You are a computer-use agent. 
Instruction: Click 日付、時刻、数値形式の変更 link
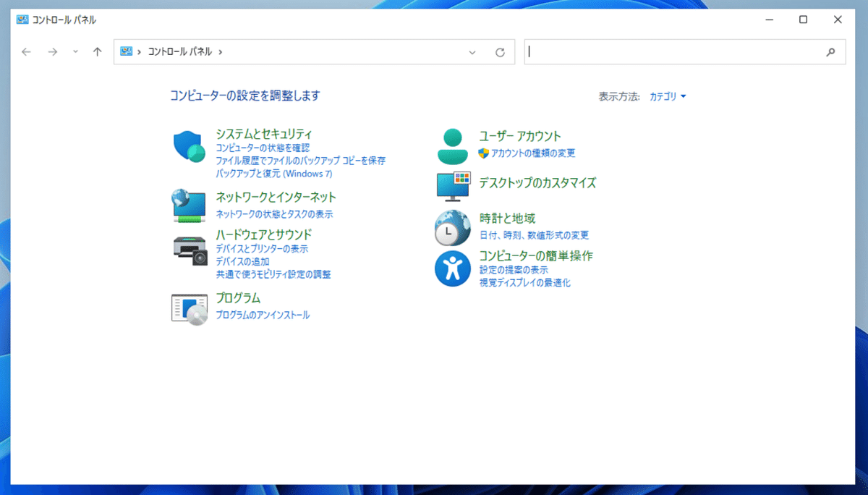tap(535, 235)
